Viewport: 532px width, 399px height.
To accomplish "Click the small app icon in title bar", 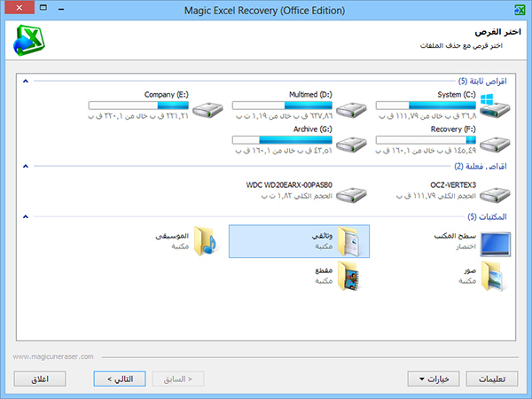I will pyautogui.click(x=519, y=10).
